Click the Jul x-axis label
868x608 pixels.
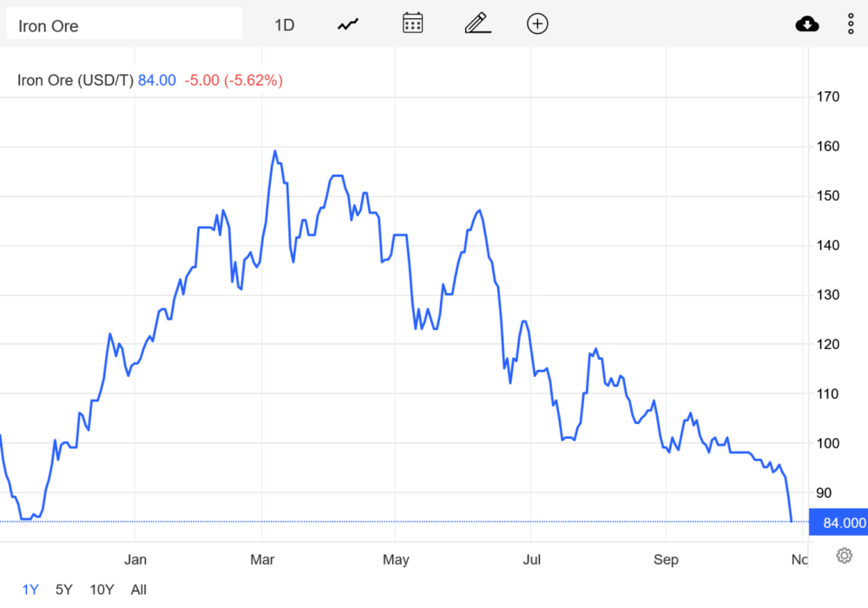[531, 559]
